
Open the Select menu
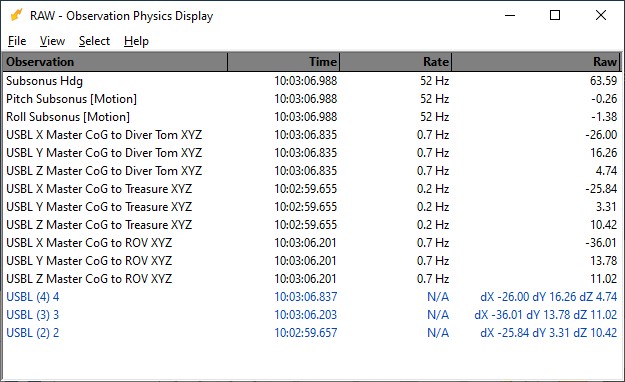(x=94, y=41)
